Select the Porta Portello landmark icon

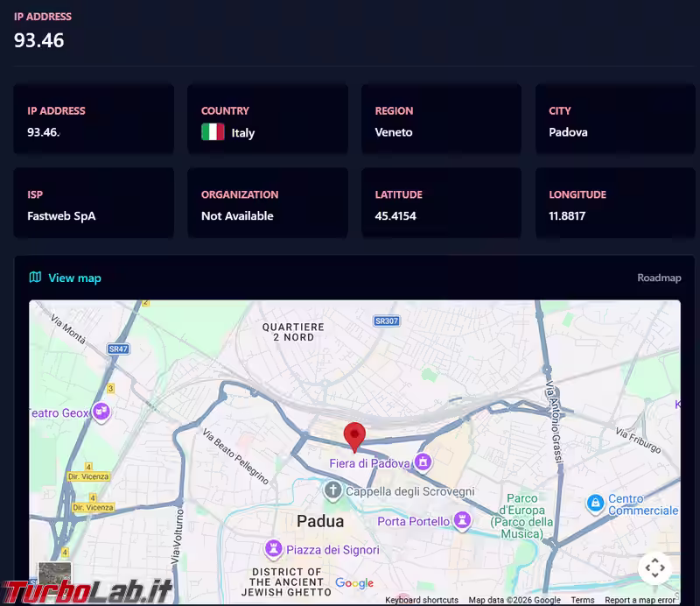click(462, 521)
